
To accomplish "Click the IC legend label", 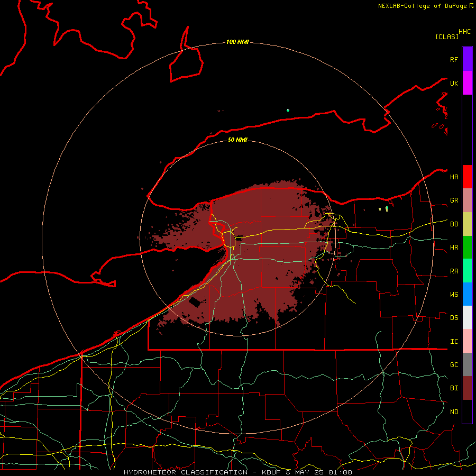I will click(x=454, y=342).
